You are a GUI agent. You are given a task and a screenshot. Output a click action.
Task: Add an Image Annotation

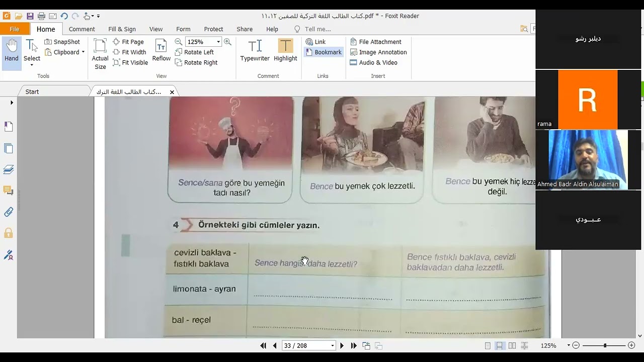click(x=378, y=52)
